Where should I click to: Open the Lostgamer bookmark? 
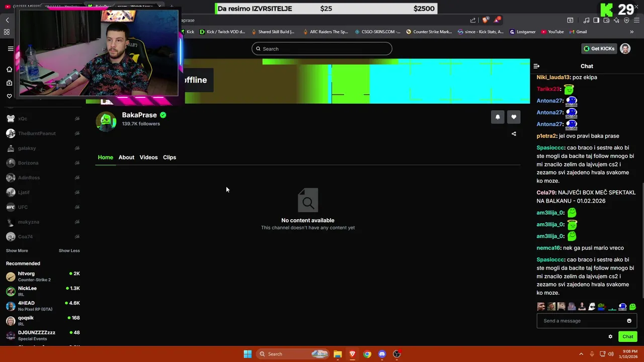click(x=523, y=32)
